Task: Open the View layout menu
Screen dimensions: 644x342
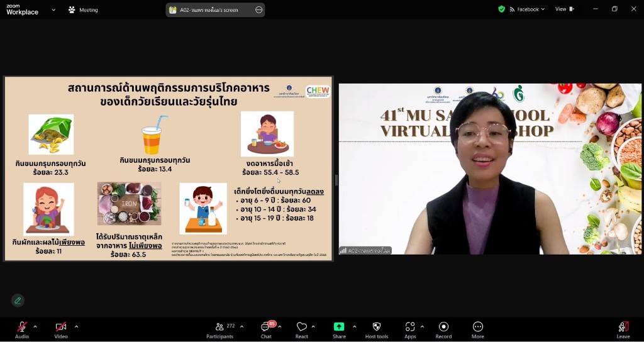Action: click(x=565, y=9)
